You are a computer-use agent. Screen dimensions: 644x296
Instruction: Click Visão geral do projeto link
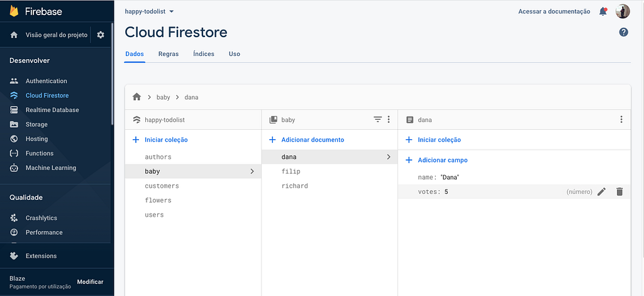pos(56,35)
